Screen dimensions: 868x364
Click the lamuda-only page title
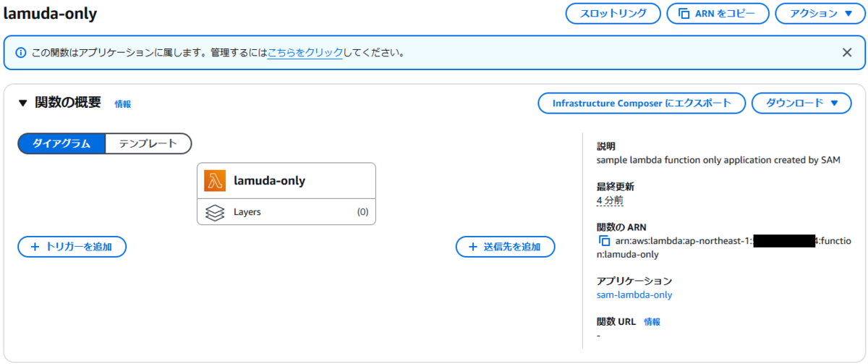[50, 14]
